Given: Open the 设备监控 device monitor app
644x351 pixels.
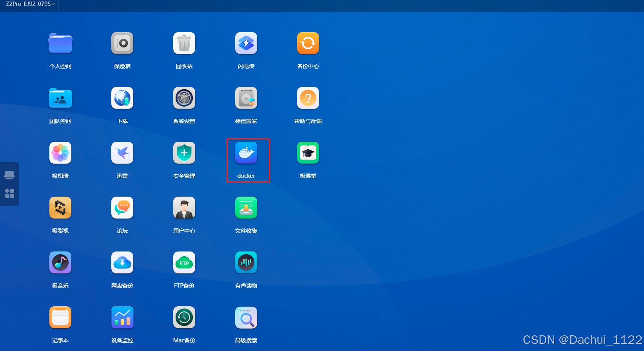Looking at the screenshot, I should coord(122,317).
